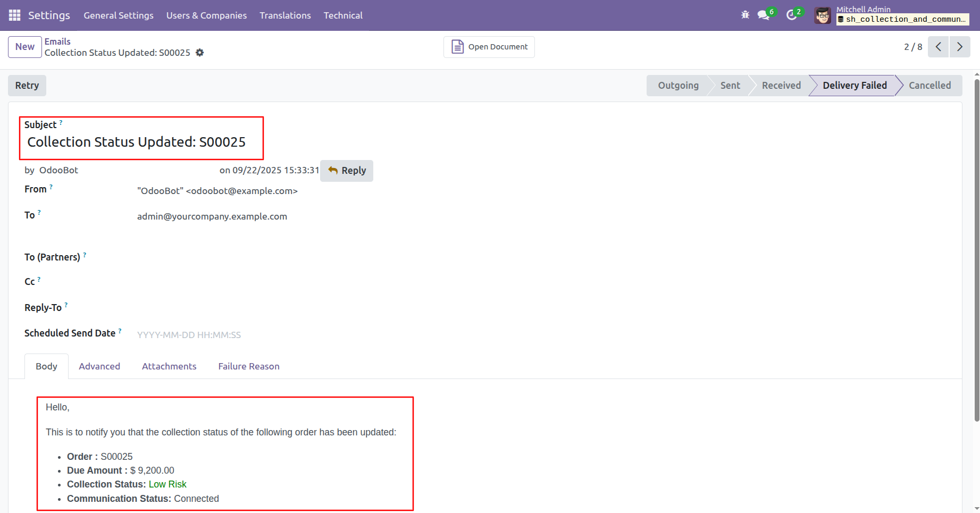This screenshot has width=980, height=513.
Task: Go to the next record arrow
Action: pyautogui.click(x=960, y=47)
